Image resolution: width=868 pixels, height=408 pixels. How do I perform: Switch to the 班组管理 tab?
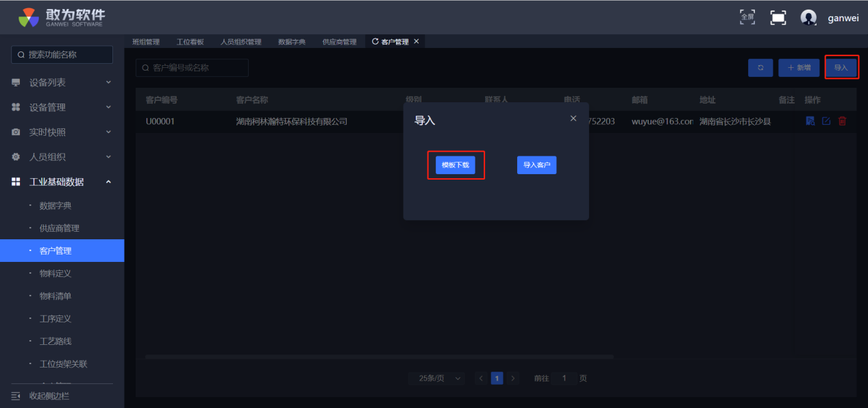click(145, 42)
